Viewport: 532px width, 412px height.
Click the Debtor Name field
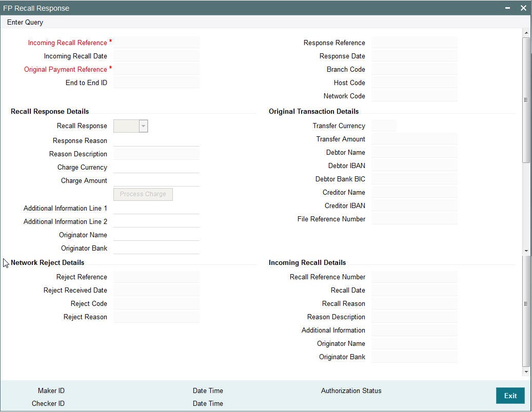point(415,152)
